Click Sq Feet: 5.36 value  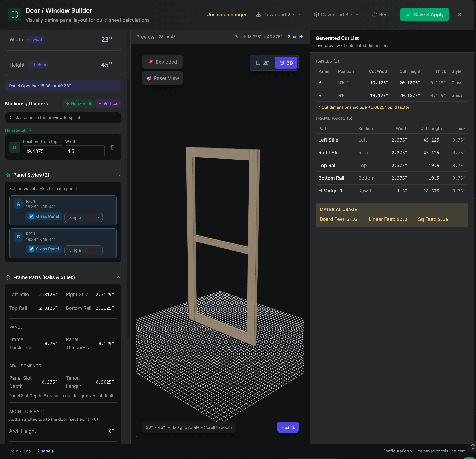[x=433, y=219]
